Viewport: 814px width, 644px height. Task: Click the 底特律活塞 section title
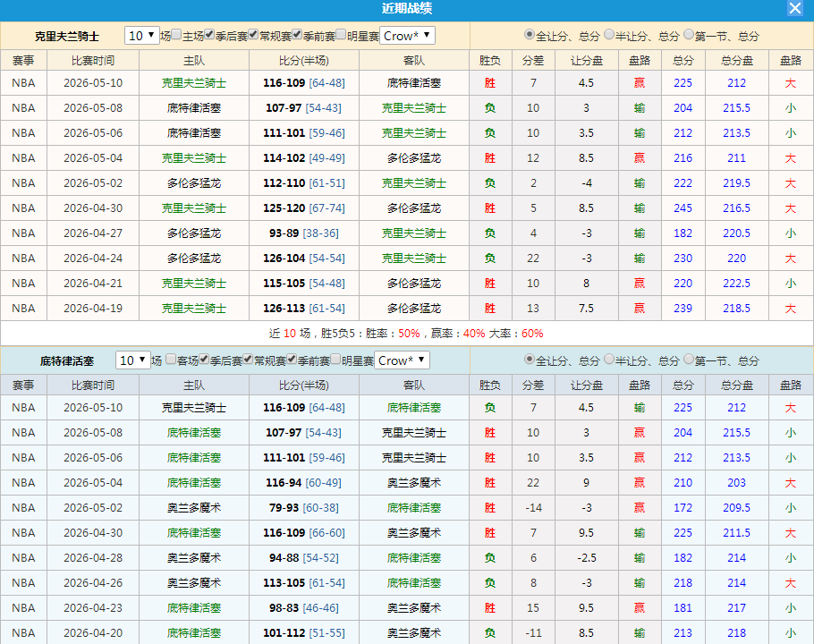pyautogui.click(x=66, y=360)
